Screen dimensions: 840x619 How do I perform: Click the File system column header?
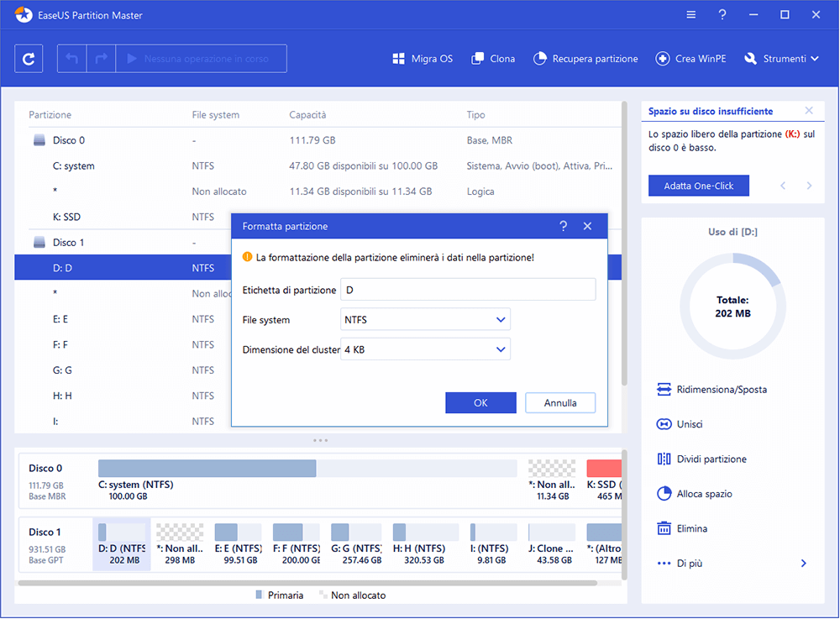point(215,114)
